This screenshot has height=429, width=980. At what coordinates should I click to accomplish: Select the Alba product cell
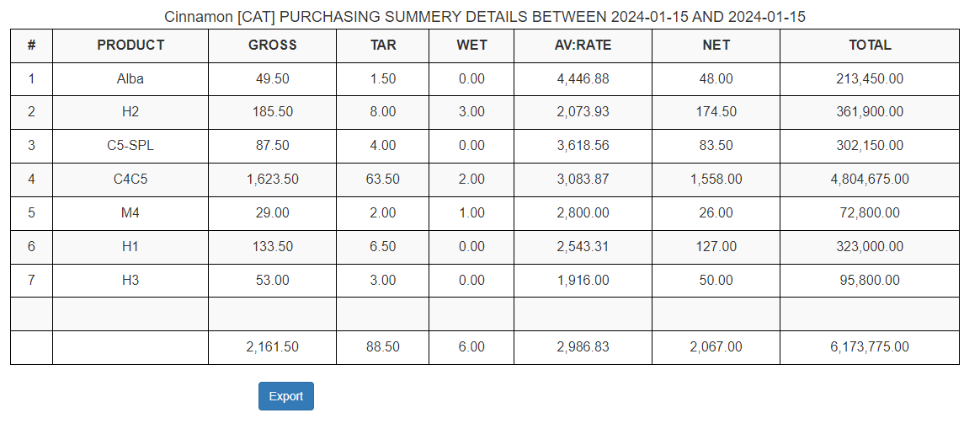click(x=130, y=79)
